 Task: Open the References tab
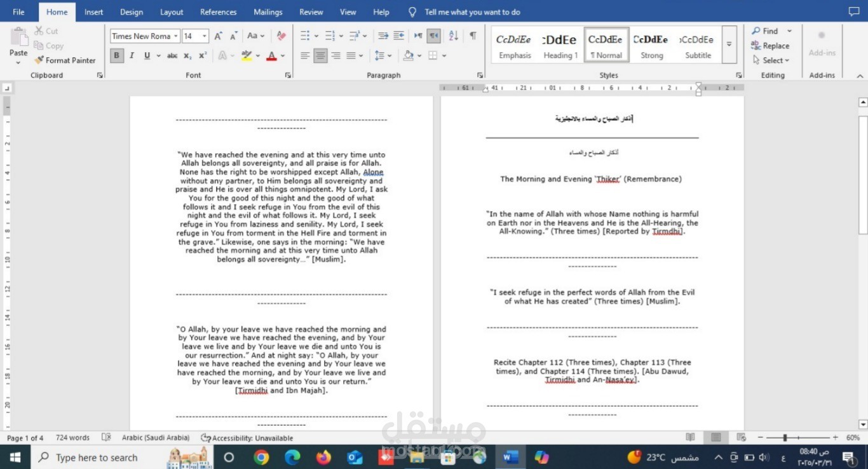click(x=218, y=12)
